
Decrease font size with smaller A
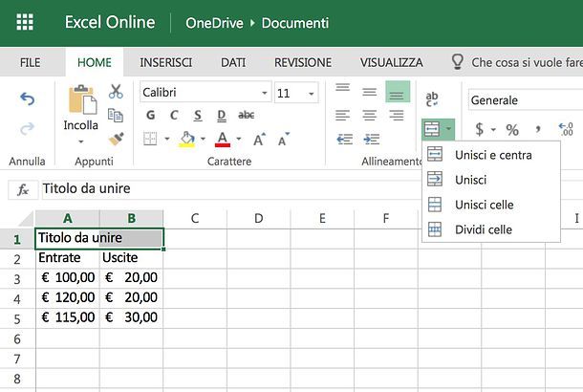point(283,139)
